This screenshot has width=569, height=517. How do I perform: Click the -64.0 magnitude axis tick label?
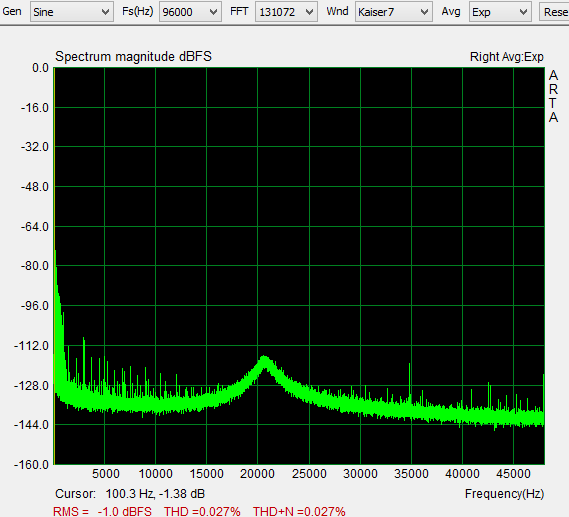tap(35, 227)
